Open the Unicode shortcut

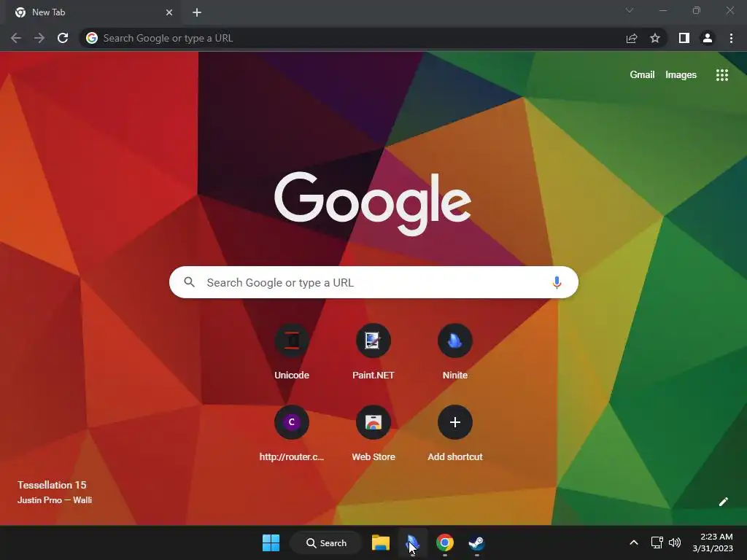[x=292, y=352]
